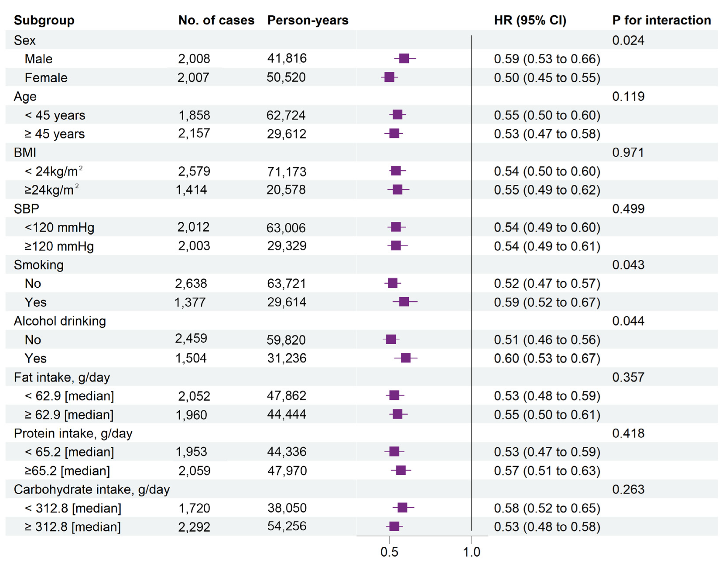
Task: Click the purple marker in the Male row
Action: point(404,59)
